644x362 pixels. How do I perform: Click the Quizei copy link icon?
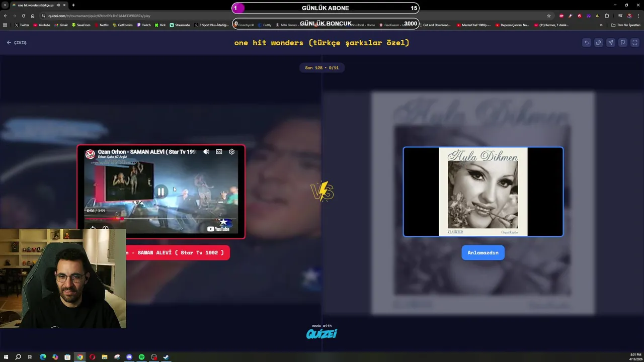[599, 43]
